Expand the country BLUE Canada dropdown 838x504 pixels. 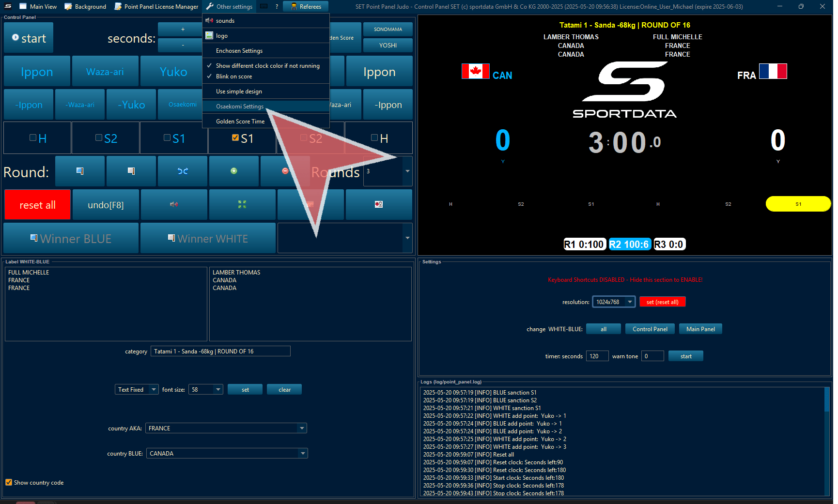tap(303, 453)
